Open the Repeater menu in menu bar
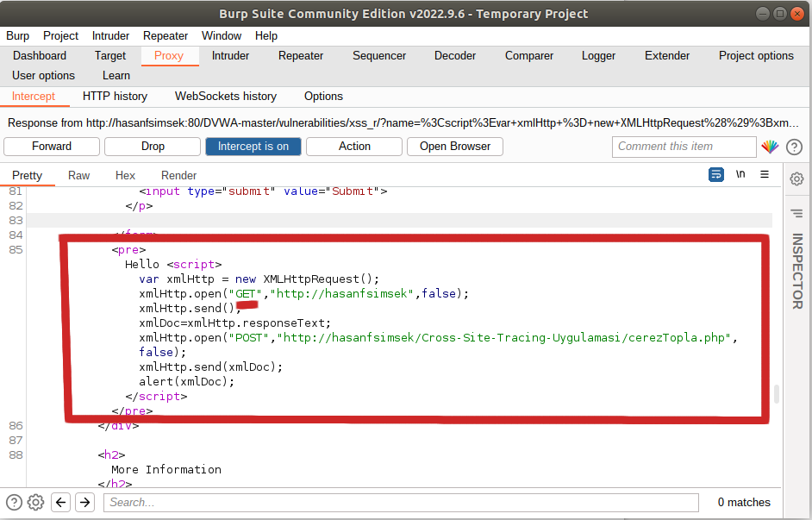 (166, 35)
